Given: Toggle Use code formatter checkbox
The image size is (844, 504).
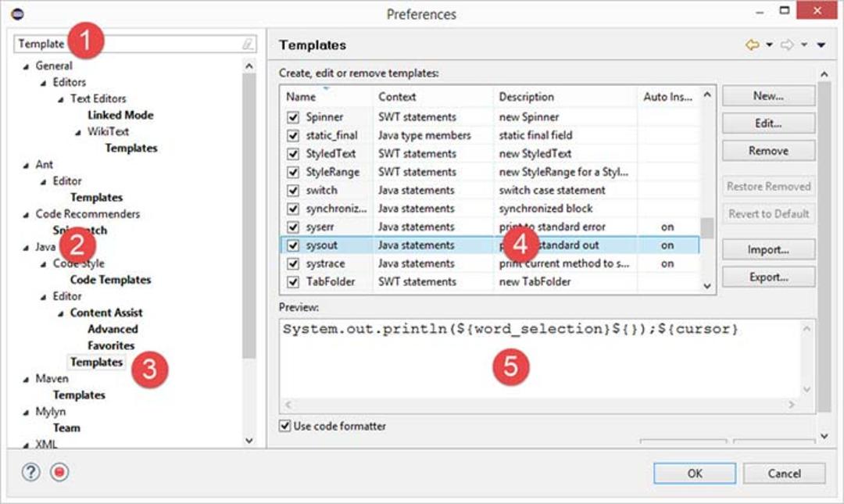Looking at the screenshot, I should tap(284, 426).
